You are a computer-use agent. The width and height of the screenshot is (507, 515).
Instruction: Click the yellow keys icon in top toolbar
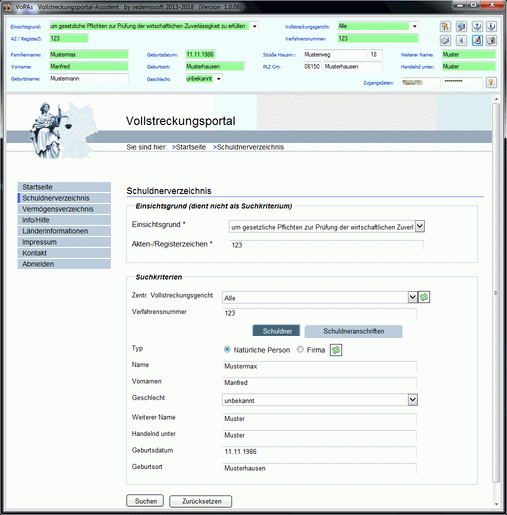(x=445, y=26)
